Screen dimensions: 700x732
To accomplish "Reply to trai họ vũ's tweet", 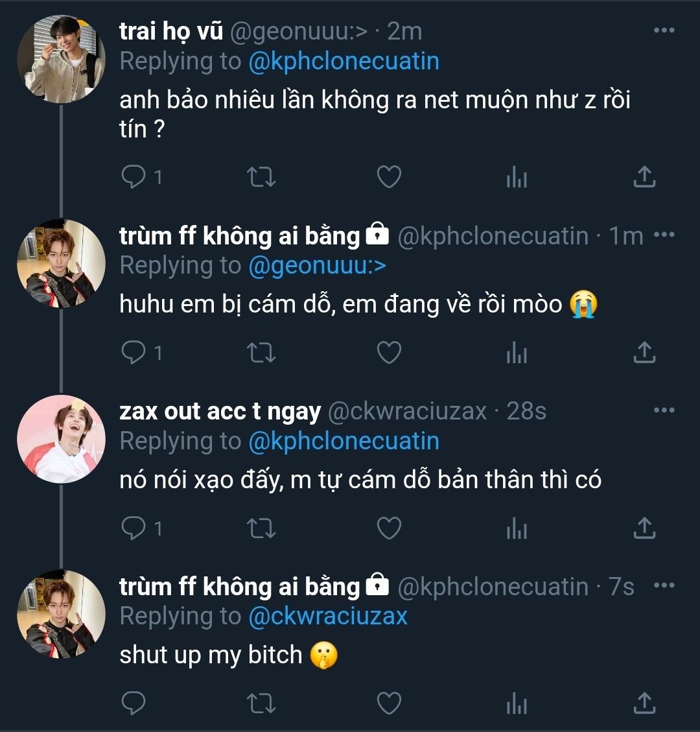I will (134, 176).
